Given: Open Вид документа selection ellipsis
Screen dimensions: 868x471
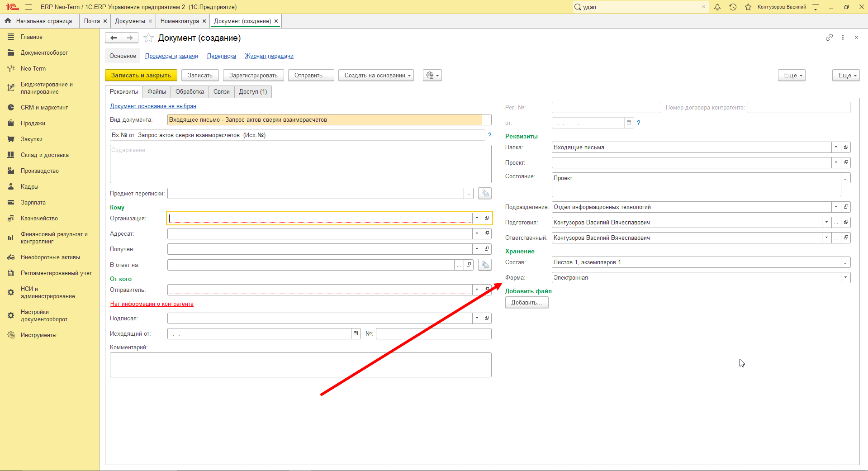Looking at the screenshot, I should pos(487,120).
